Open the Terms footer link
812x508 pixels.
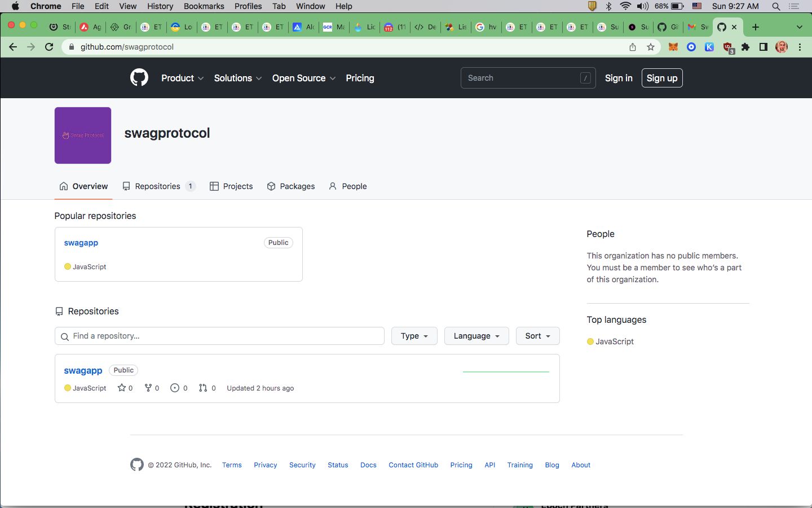232,465
